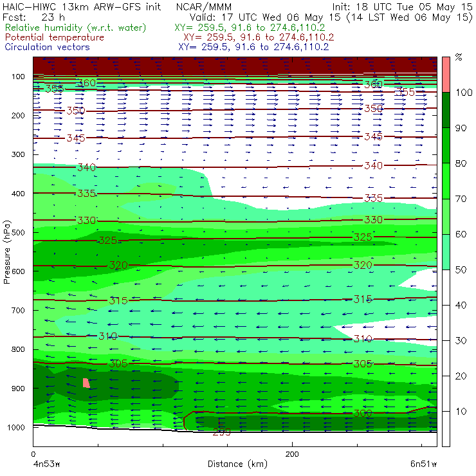Click the '600' pressure axis label
Image resolution: width=476 pixels, height=476 pixels.
coord(18,271)
